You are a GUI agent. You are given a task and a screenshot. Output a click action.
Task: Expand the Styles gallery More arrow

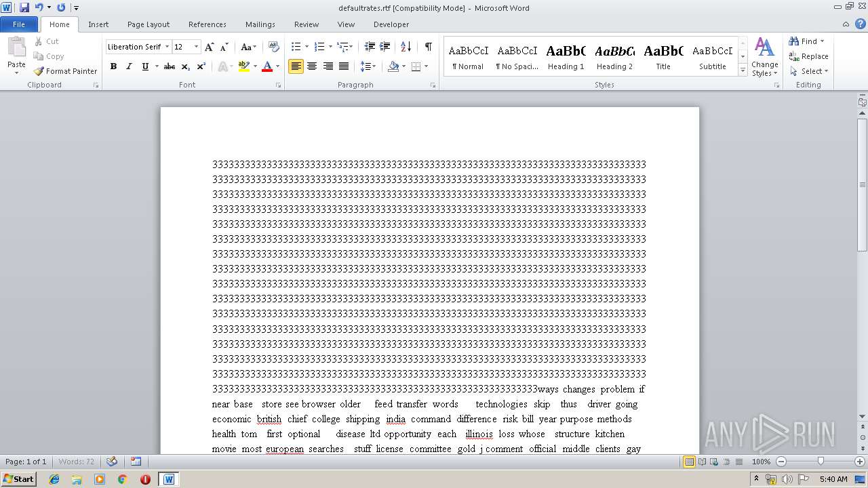[743, 70]
